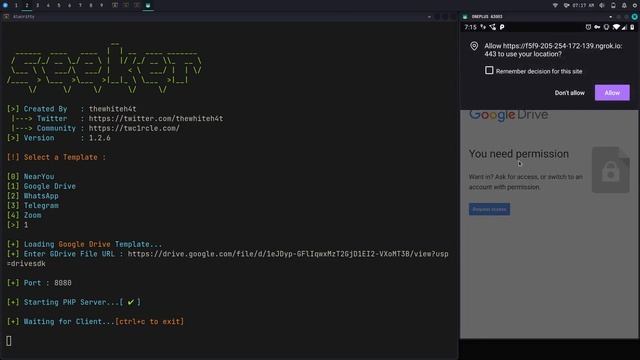Open the Wi-Fi network tray icon
Image resolution: width=640 pixels, height=360 pixels.
(556, 5)
